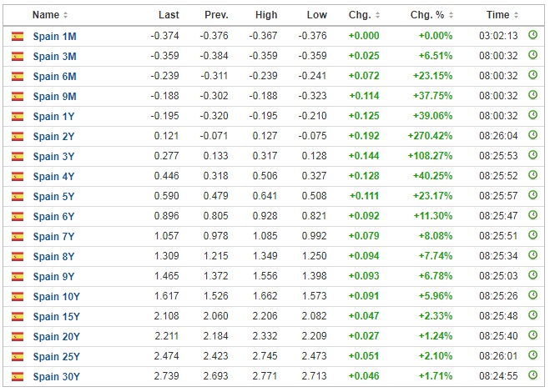The image size is (555, 392).
Task: Click the clock icon in Spain 8Y row
Action: coord(532,255)
